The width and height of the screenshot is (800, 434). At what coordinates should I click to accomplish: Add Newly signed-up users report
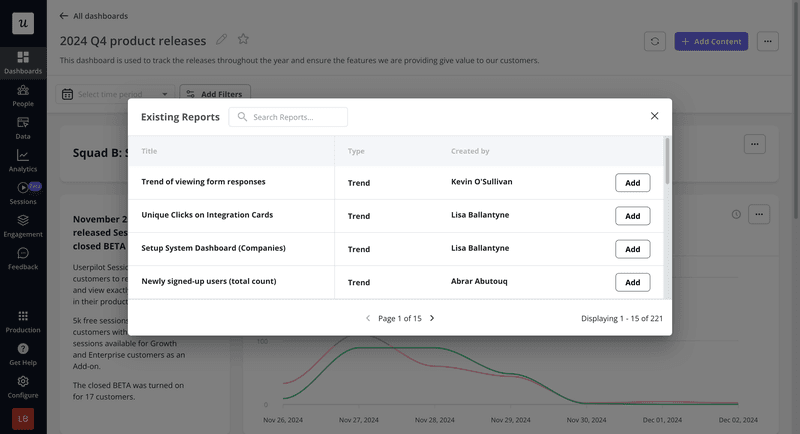(x=632, y=282)
